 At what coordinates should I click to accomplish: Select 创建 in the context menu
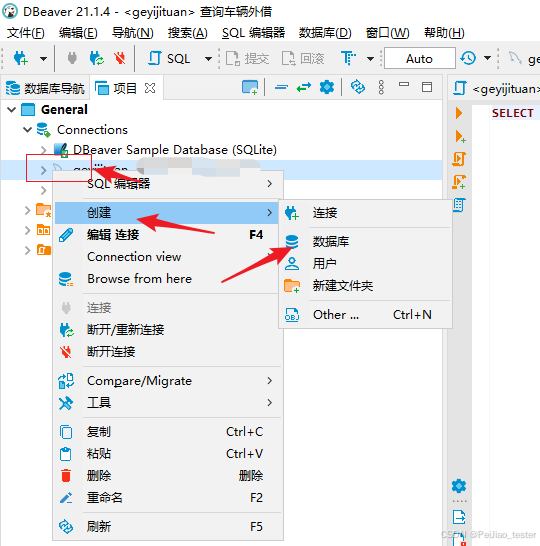tap(166, 212)
